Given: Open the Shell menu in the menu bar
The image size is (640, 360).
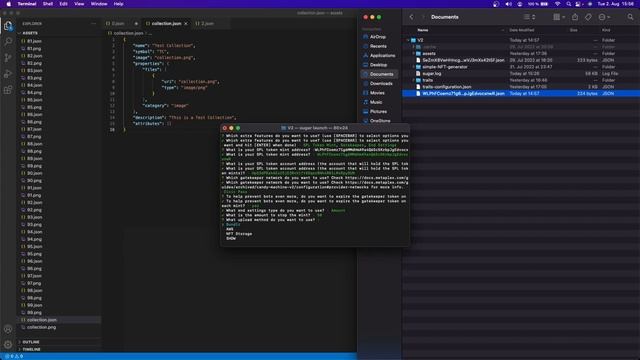Looking at the screenshot, I should pos(47,4).
